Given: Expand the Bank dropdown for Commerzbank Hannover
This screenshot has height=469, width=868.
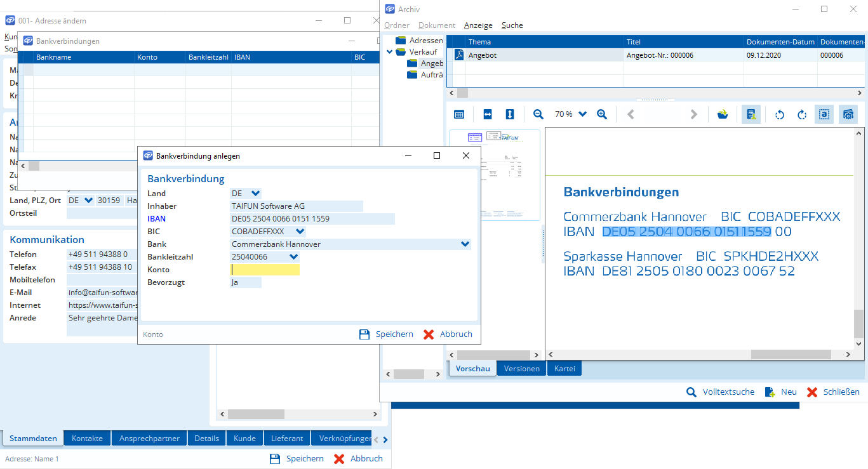Looking at the screenshot, I should 465,244.
